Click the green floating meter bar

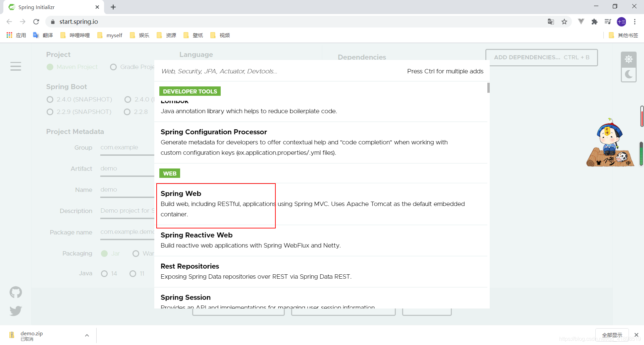641,154
